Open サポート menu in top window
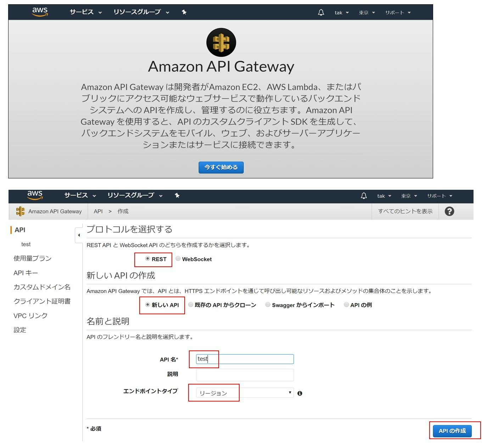Image resolution: width=504 pixels, height=448 pixels. [x=398, y=13]
